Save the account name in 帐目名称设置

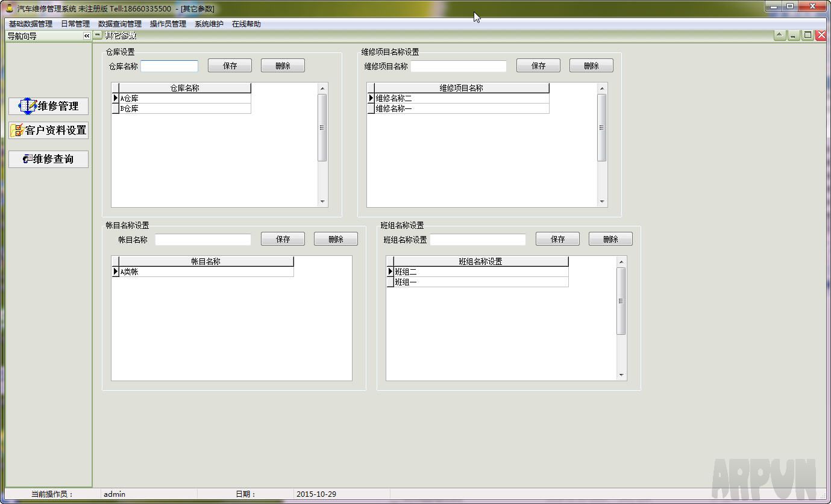(x=283, y=239)
